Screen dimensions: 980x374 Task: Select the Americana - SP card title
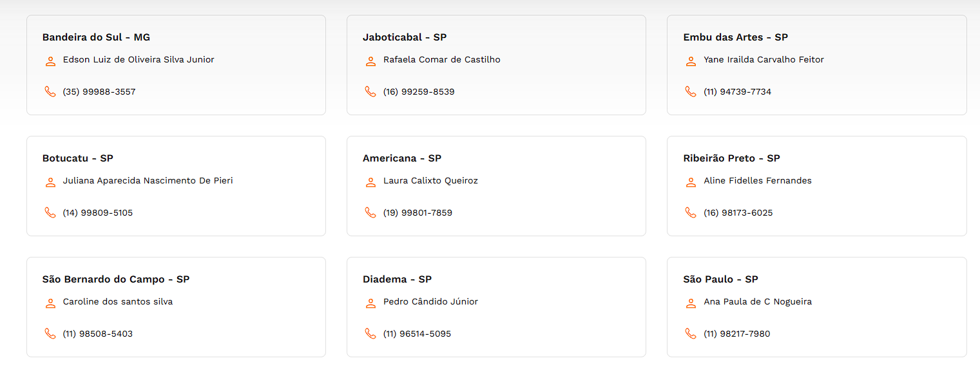tap(402, 158)
